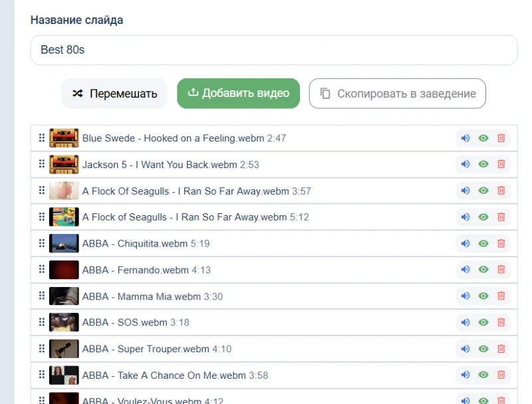Viewport: 532px width, 404px height.
Task: Hide Blue Swede - Hooked on a Feeling video
Action: coord(483,138)
